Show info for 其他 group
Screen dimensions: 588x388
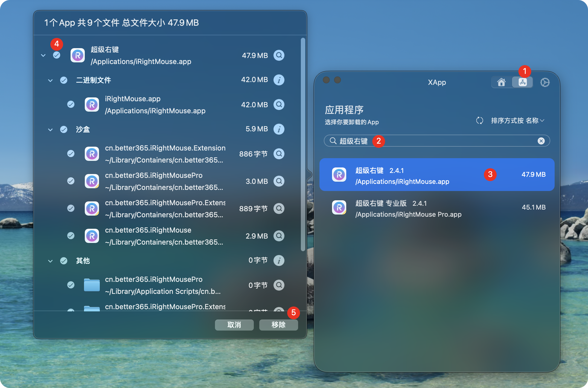[279, 260]
